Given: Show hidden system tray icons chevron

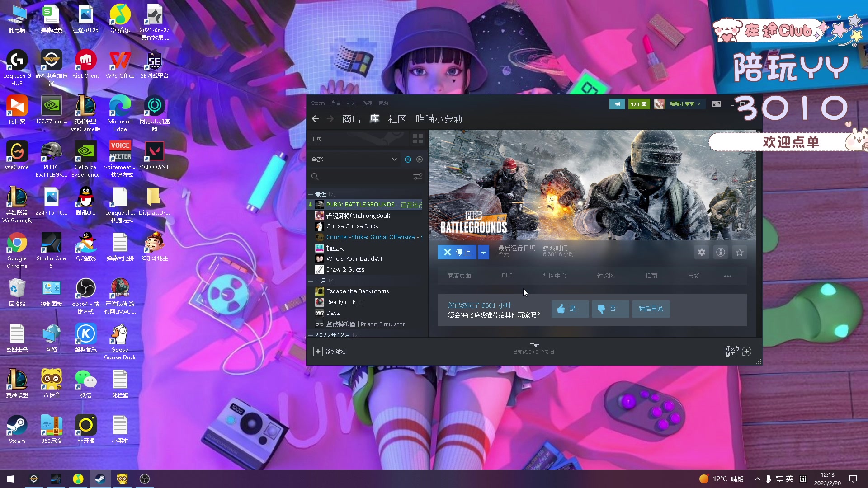Looking at the screenshot, I should click(x=757, y=479).
